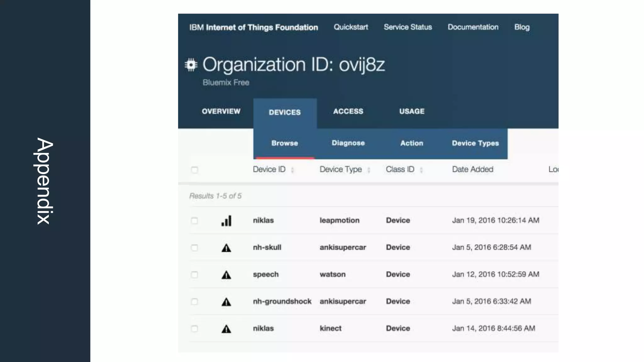The image size is (644, 362).
Task: Switch to the OVERVIEW tab
Action: pos(221,111)
